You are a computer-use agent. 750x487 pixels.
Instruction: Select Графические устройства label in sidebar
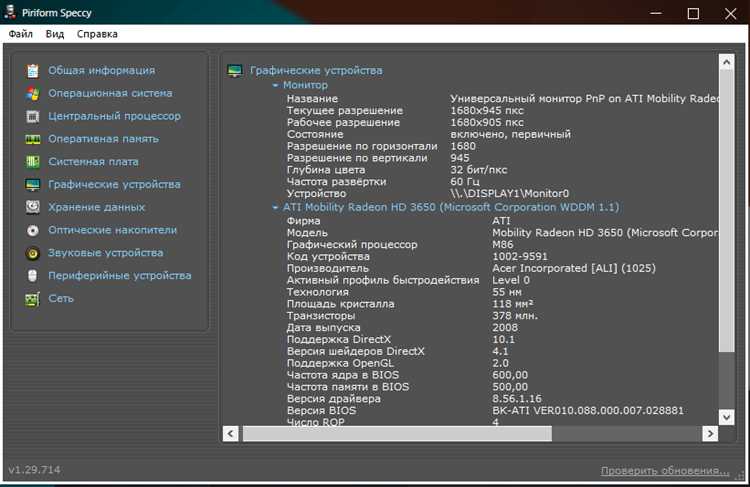coord(114,184)
